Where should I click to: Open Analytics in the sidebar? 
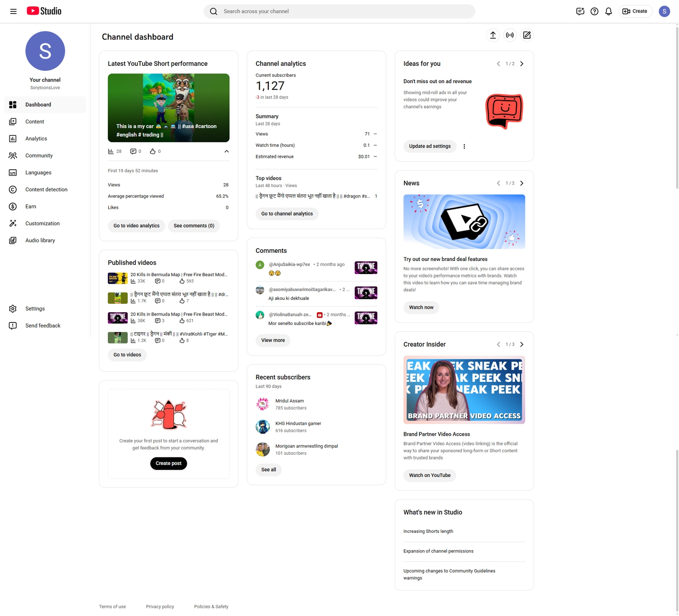36,139
